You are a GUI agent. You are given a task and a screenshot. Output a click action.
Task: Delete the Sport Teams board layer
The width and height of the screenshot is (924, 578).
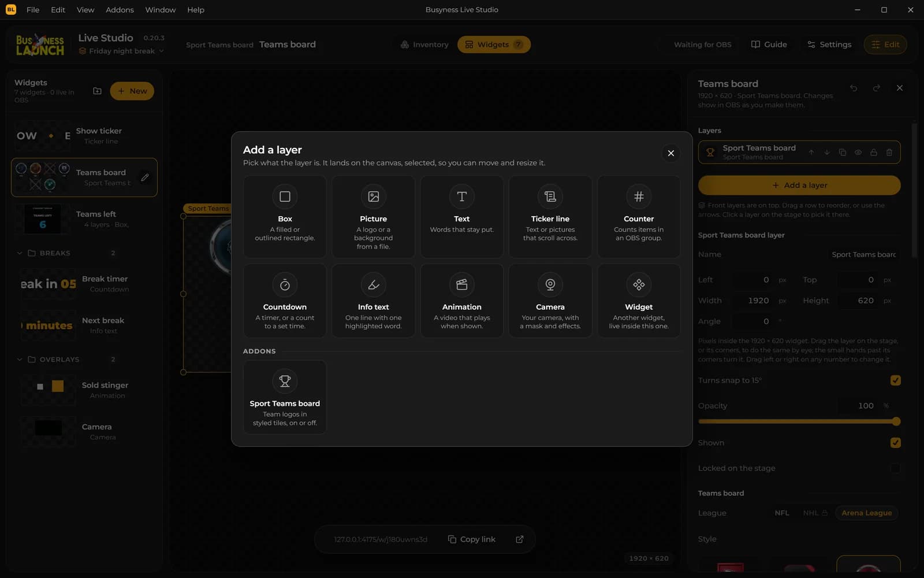(x=889, y=153)
